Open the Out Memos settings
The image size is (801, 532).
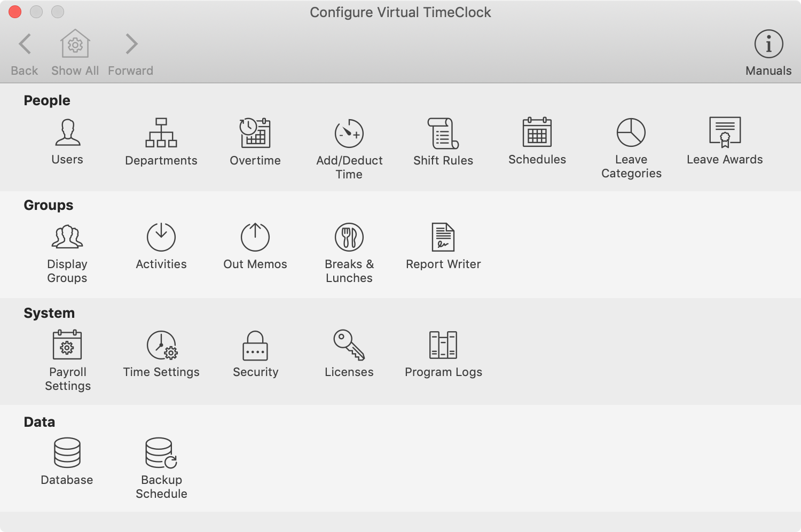[255, 237]
